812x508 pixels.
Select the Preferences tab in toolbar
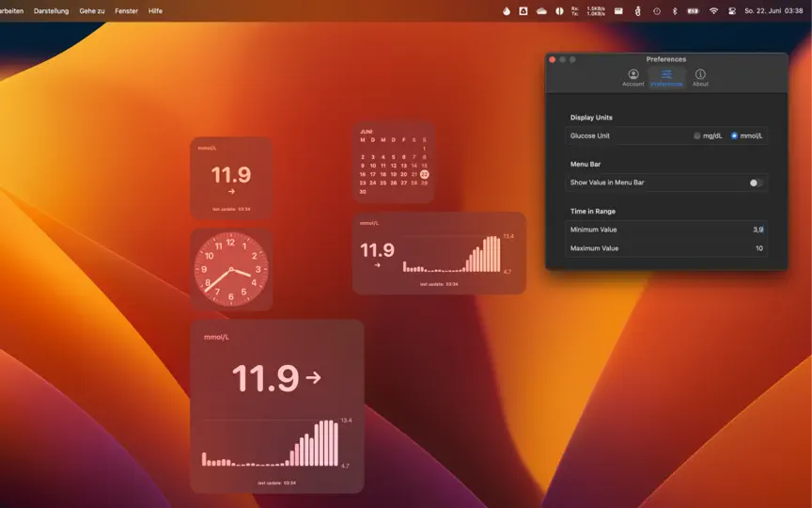coord(666,78)
